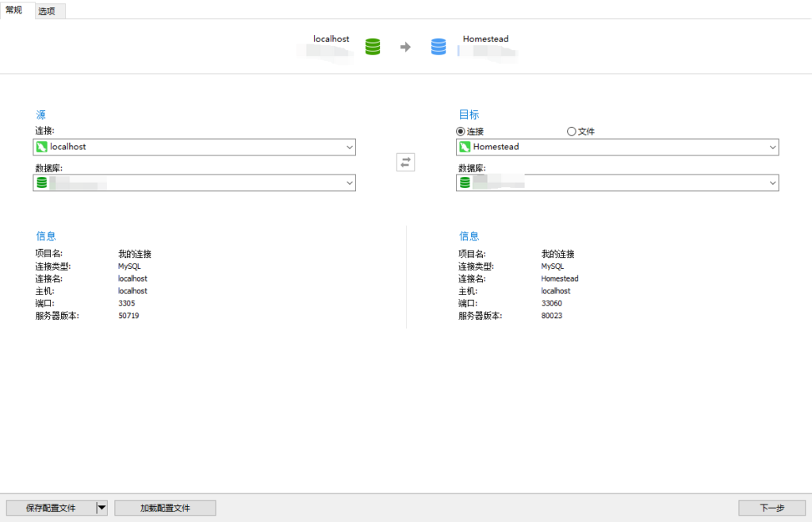812x522 pixels.
Task: Open the source localhost connection dropdown
Action: 350,147
